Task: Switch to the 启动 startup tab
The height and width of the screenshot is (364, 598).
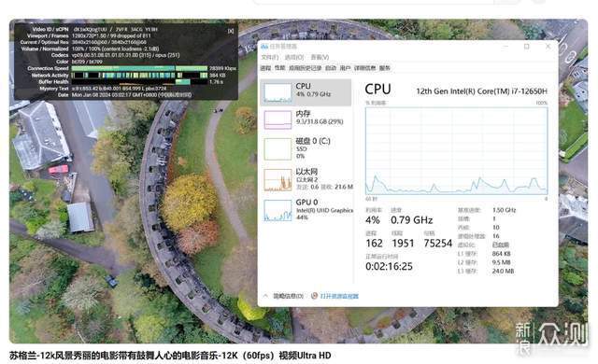Action: tap(331, 68)
